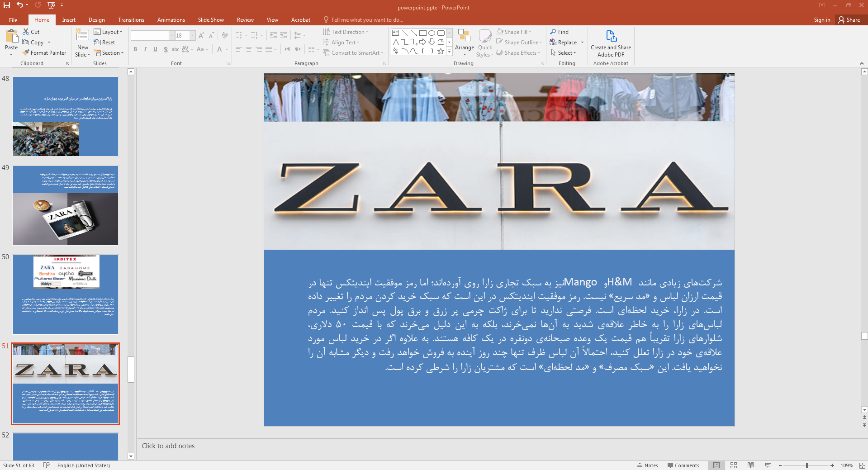The width and height of the screenshot is (868, 470).
Task: Click the Share button
Action: pyautogui.click(x=849, y=20)
